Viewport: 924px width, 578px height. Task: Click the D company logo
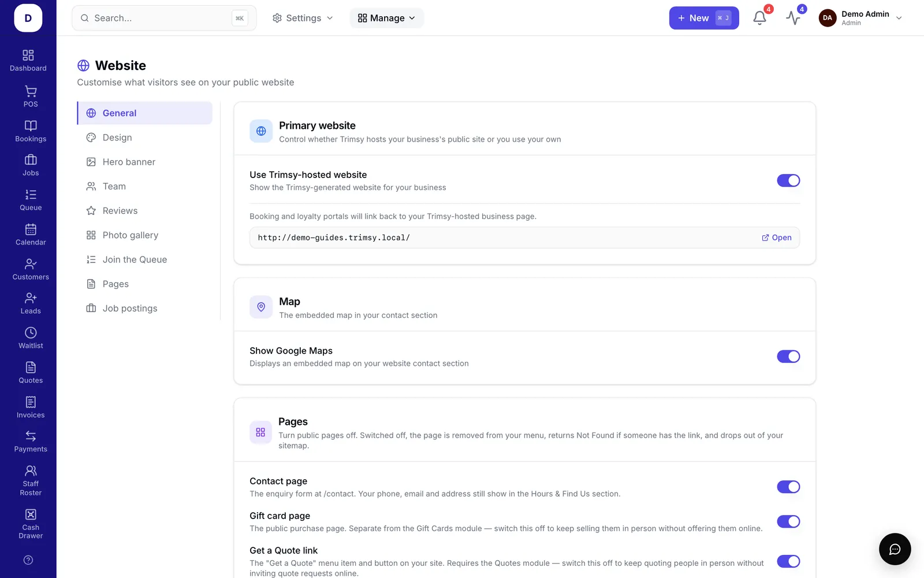click(28, 18)
